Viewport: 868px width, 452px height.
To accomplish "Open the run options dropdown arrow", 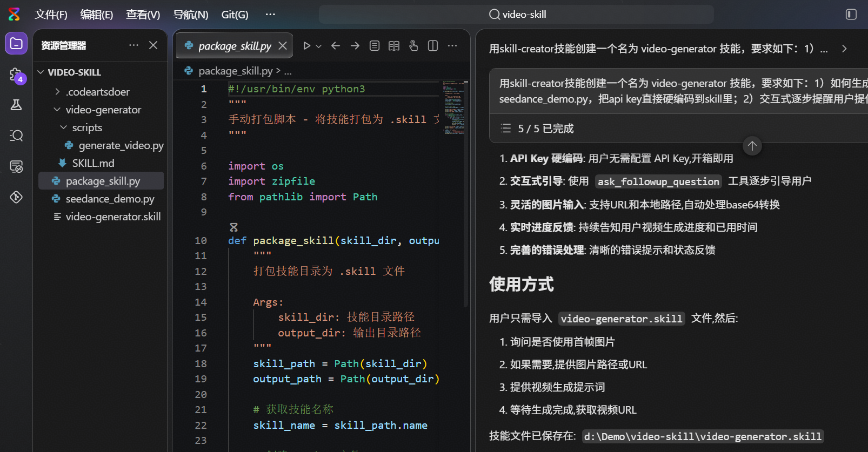I will click(319, 46).
